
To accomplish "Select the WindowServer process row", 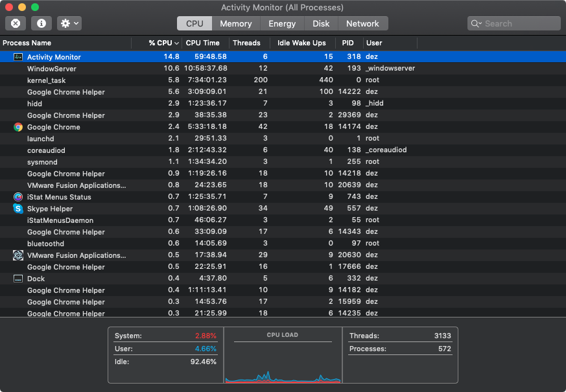I will (283, 69).
